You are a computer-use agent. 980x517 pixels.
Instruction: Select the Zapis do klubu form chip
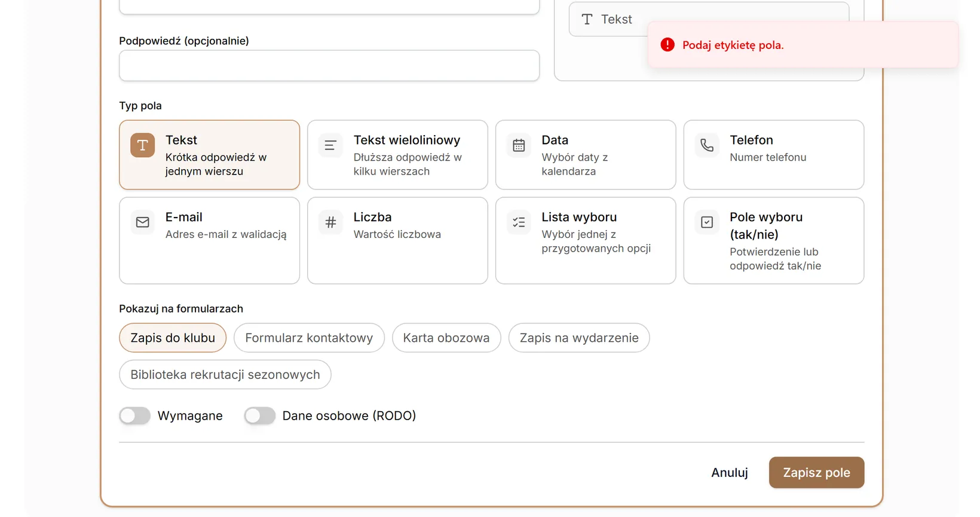173,338
